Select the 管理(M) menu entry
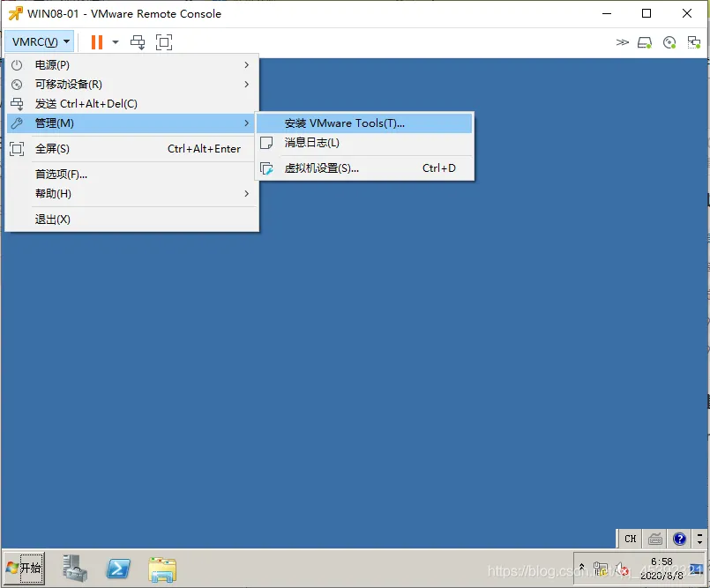 (131, 123)
